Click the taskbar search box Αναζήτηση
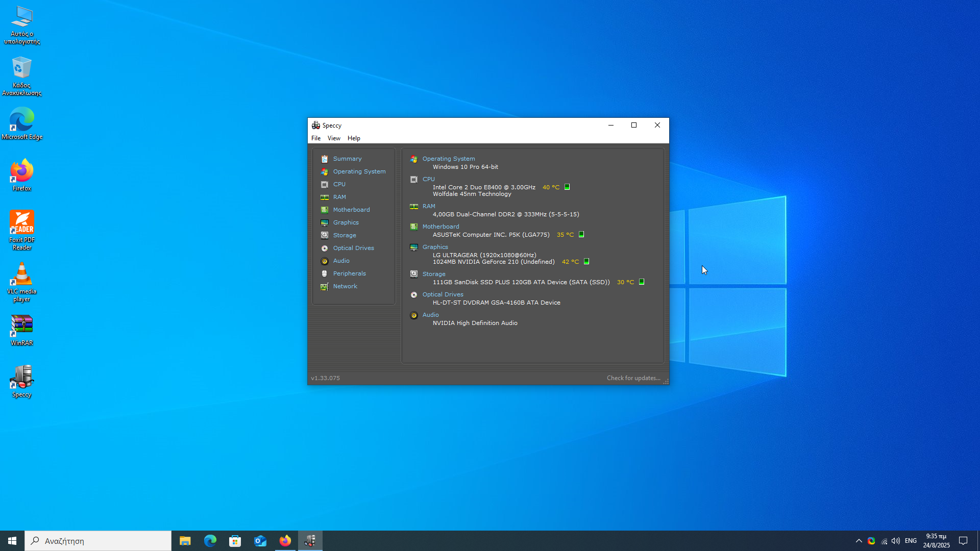 coord(98,541)
